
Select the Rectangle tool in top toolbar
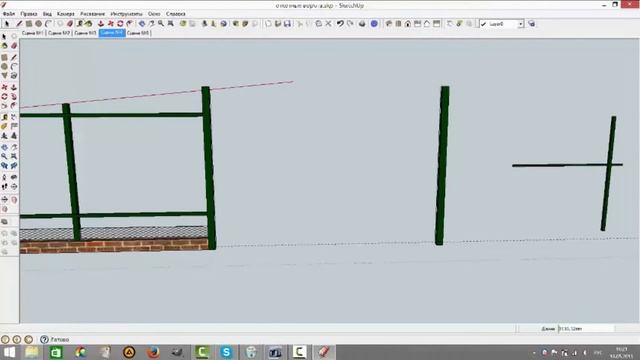[x=29, y=24]
